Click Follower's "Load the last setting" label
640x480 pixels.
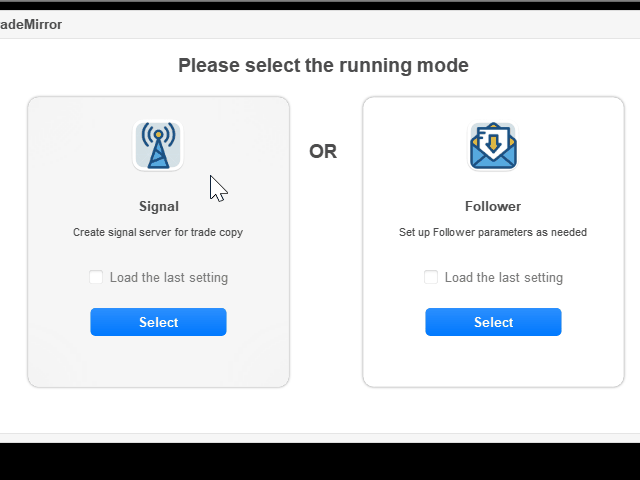coord(504,278)
